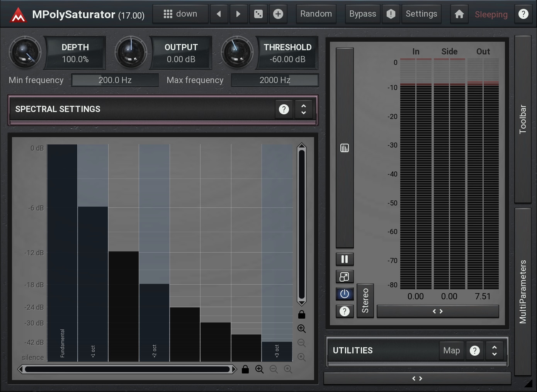Pause the level meter display
This screenshot has height=392, width=537.
click(345, 259)
